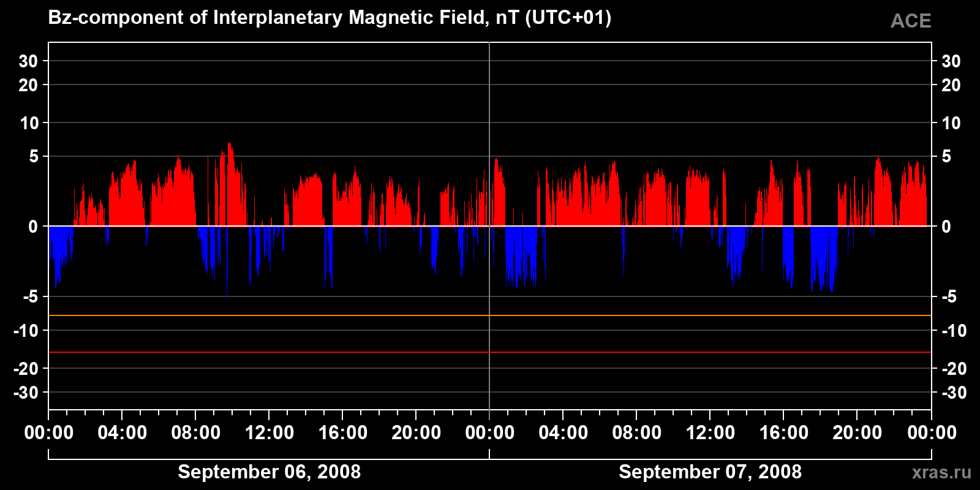Click the "30" value on the right axis
Screen dimensions: 980x490
pos(951,61)
